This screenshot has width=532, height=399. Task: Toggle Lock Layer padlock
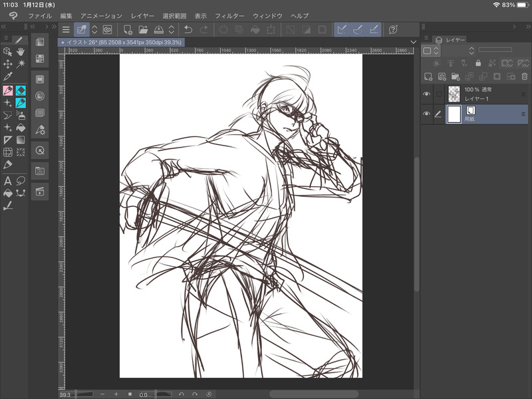click(478, 63)
